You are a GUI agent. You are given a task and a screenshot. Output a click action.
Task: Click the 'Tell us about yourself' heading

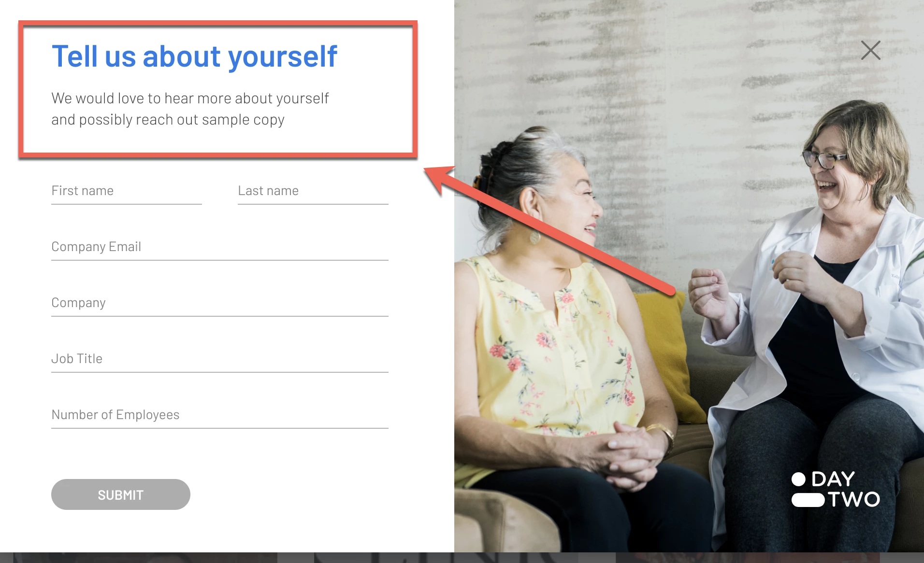click(194, 56)
